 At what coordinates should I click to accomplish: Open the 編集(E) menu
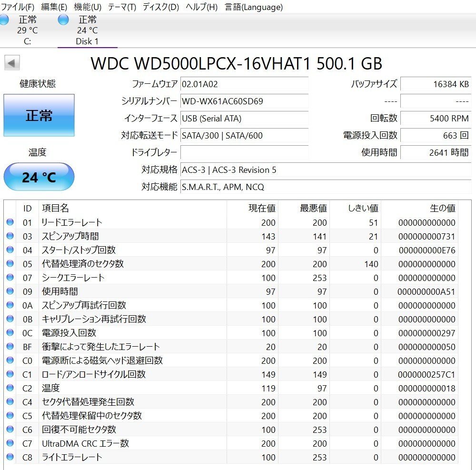(54, 7)
